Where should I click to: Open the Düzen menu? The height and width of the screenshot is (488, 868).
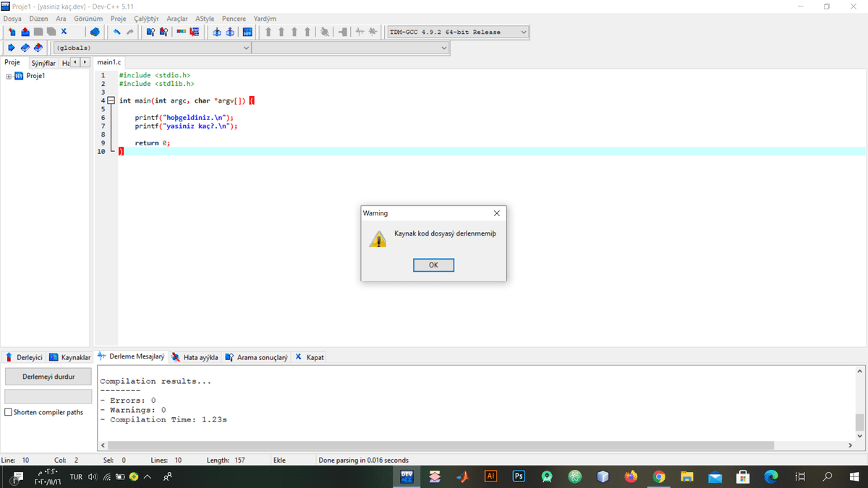[x=38, y=19]
